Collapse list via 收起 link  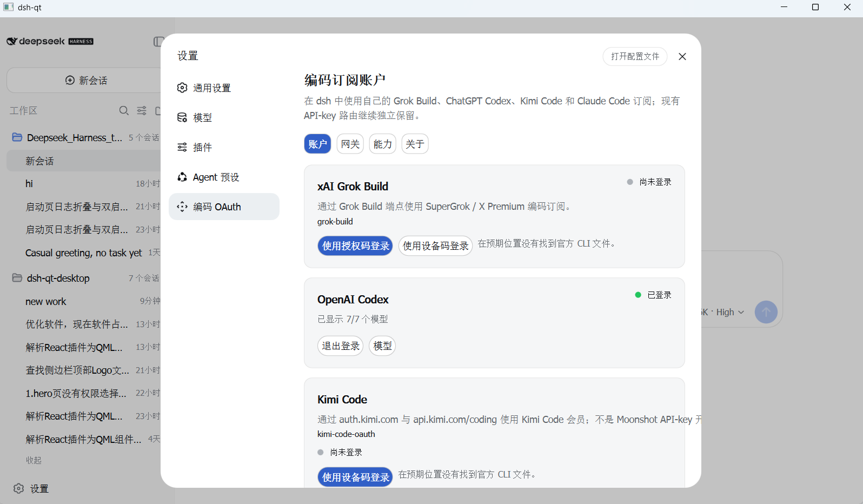tap(34, 460)
